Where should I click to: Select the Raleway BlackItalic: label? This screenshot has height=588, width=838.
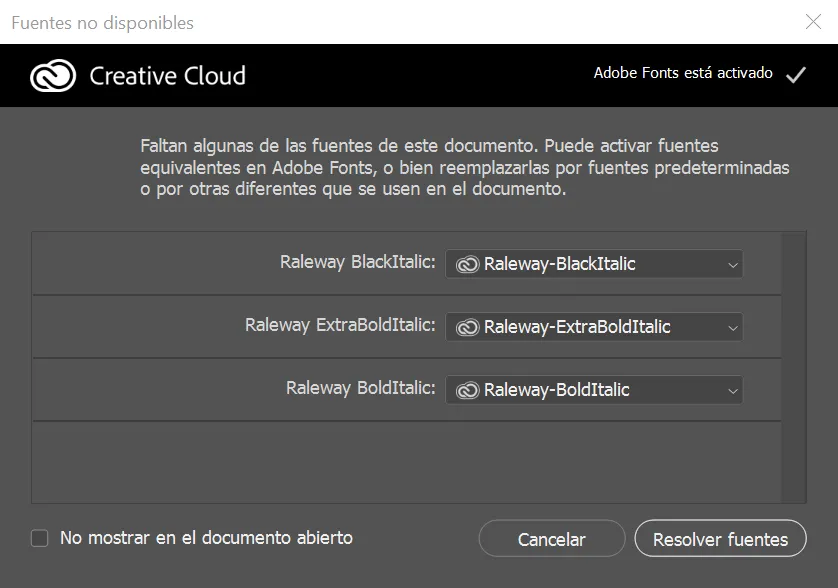tap(358, 262)
